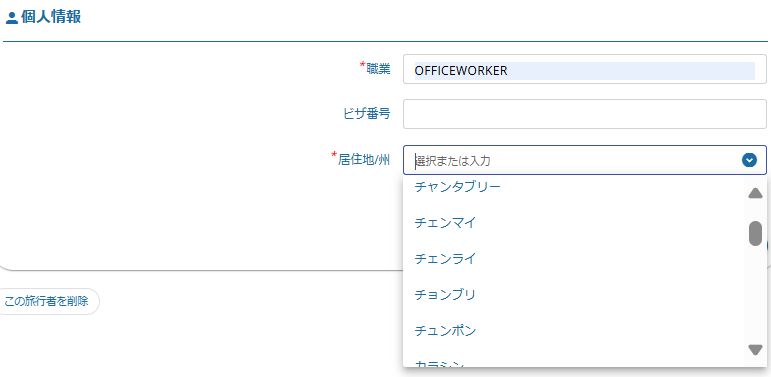Click the dropdown list's scroll down arrow
Screen dimensions: 771x377
[755, 349]
